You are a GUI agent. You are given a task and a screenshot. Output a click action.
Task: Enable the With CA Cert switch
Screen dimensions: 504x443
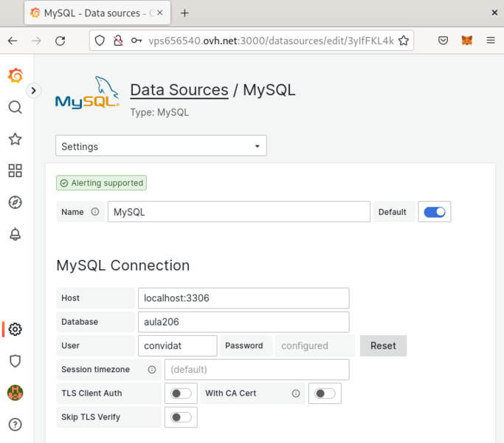click(325, 394)
